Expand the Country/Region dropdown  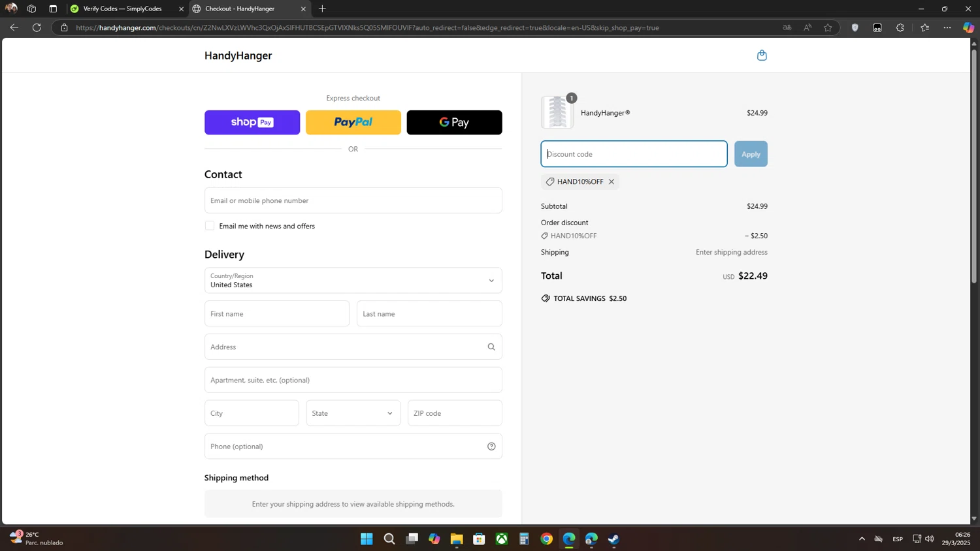click(353, 281)
